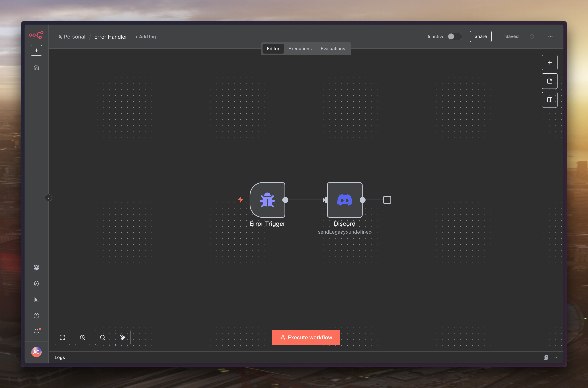Expand the collapsed left sidebar
The width and height of the screenshot is (588, 388).
click(49, 198)
